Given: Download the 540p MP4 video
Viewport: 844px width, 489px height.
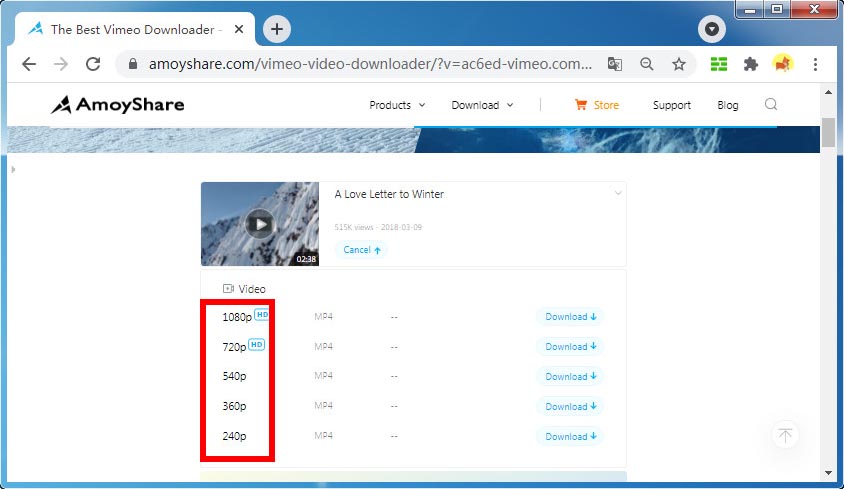Looking at the screenshot, I should click(x=570, y=376).
